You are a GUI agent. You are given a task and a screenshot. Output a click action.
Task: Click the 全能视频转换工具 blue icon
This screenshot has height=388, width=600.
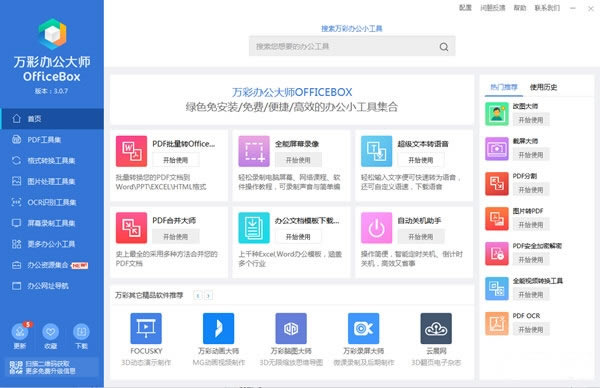click(x=497, y=289)
